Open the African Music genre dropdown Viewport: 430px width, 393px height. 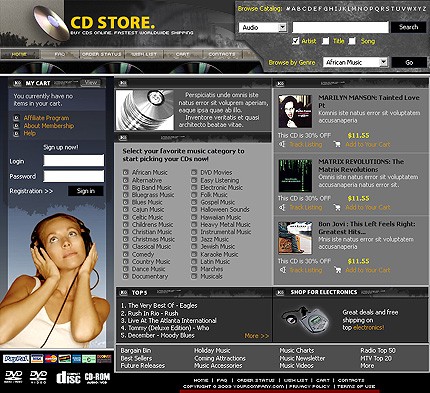point(355,62)
